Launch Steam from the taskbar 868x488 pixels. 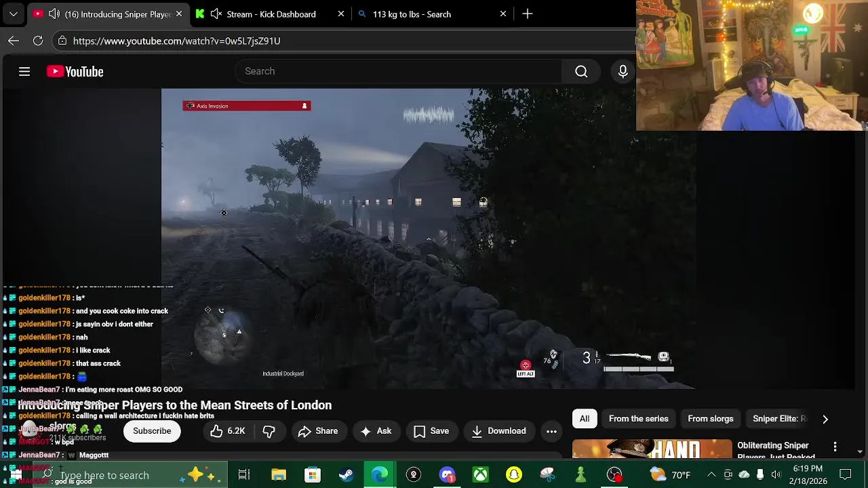[x=346, y=475]
